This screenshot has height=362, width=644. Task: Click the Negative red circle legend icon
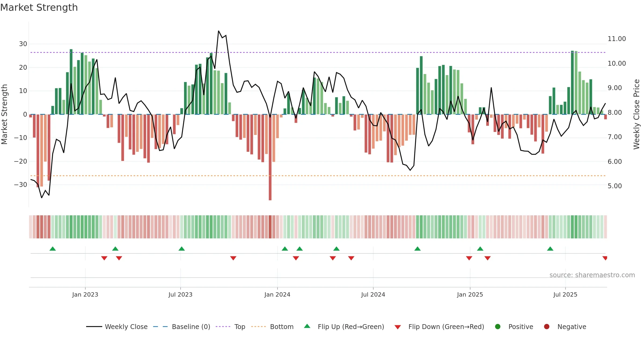click(547, 327)
